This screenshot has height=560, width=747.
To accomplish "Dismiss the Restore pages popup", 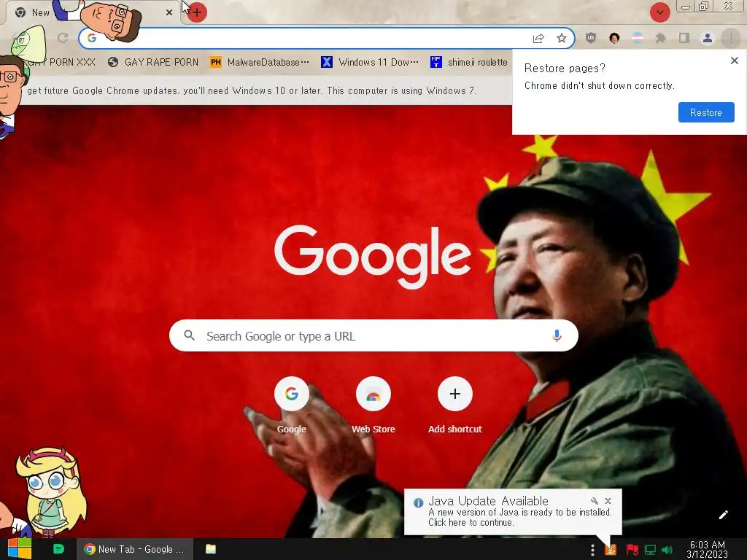I will [x=734, y=61].
